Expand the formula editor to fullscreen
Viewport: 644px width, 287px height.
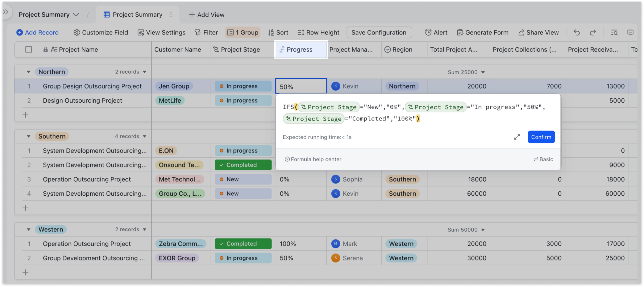coord(517,137)
